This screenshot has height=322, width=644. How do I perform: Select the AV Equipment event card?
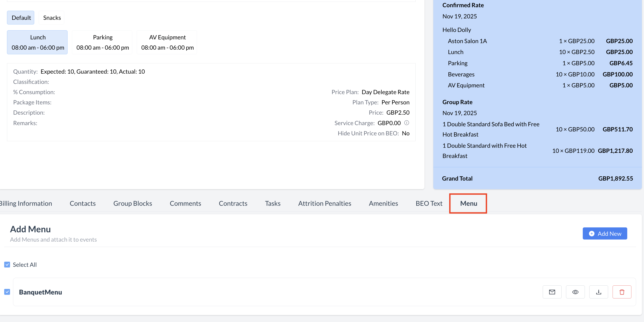click(x=167, y=42)
